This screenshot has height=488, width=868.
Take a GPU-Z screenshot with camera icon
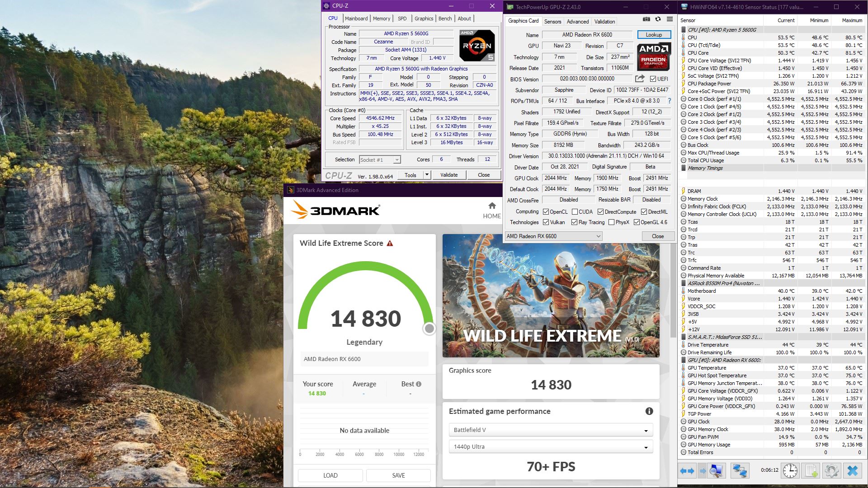[646, 19]
